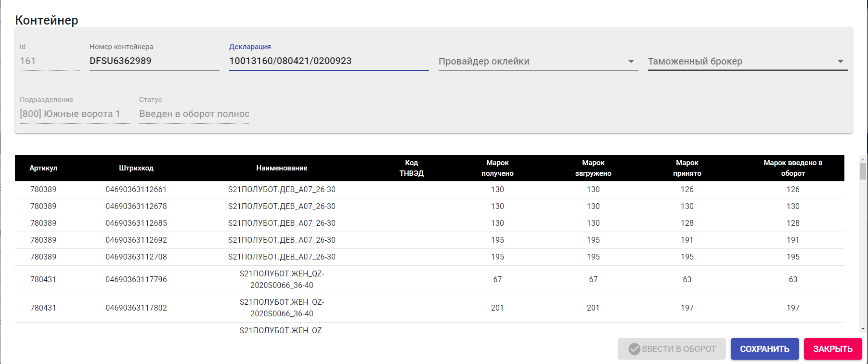
Task: Click the Статус field
Action: pos(194,114)
